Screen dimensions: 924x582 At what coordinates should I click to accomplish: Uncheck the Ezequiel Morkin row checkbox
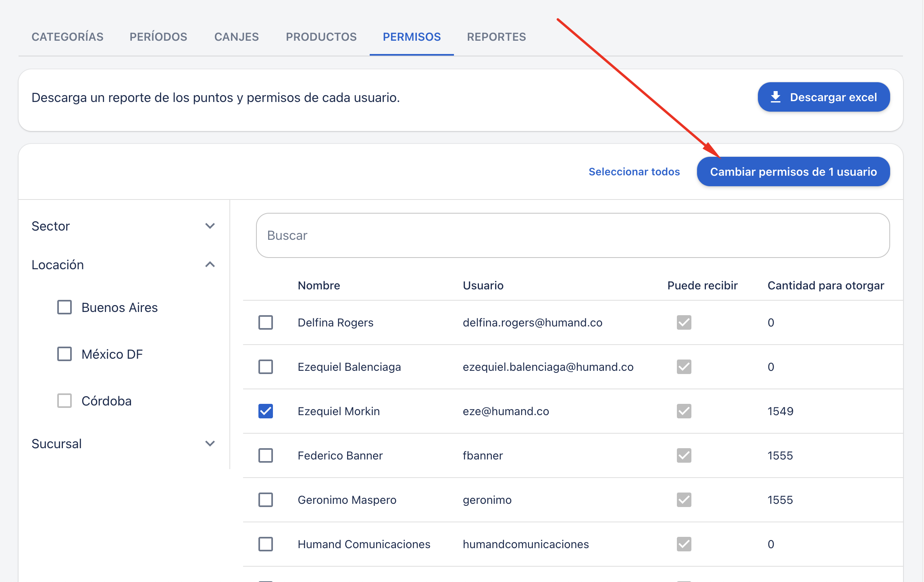click(x=266, y=411)
